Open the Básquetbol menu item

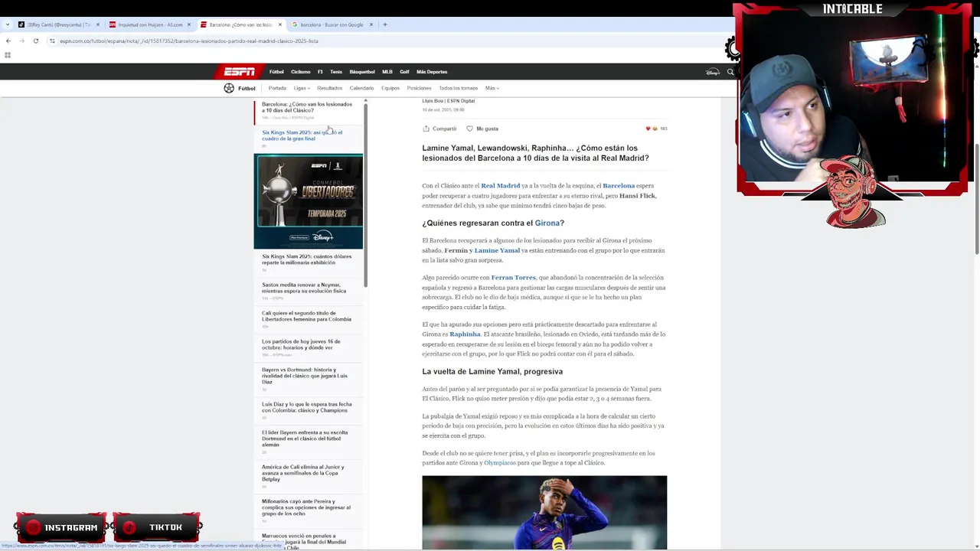tap(362, 72)
